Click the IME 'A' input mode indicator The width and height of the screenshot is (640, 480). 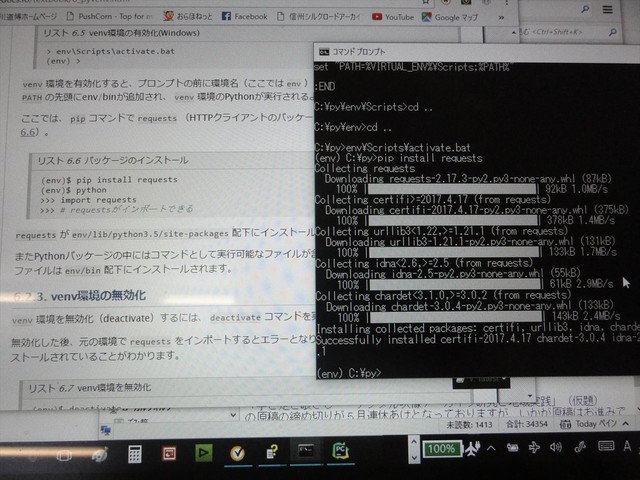point(627,446)
